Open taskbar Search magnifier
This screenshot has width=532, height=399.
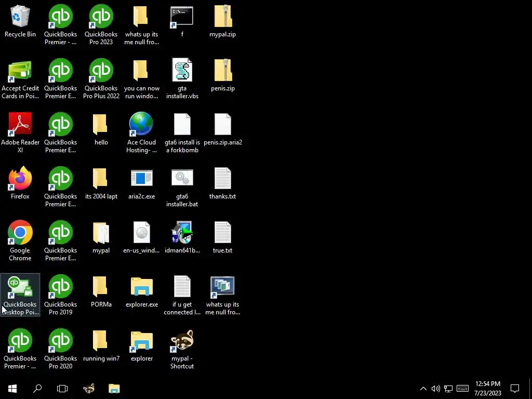pyautogui.click(x=37, y=389)
